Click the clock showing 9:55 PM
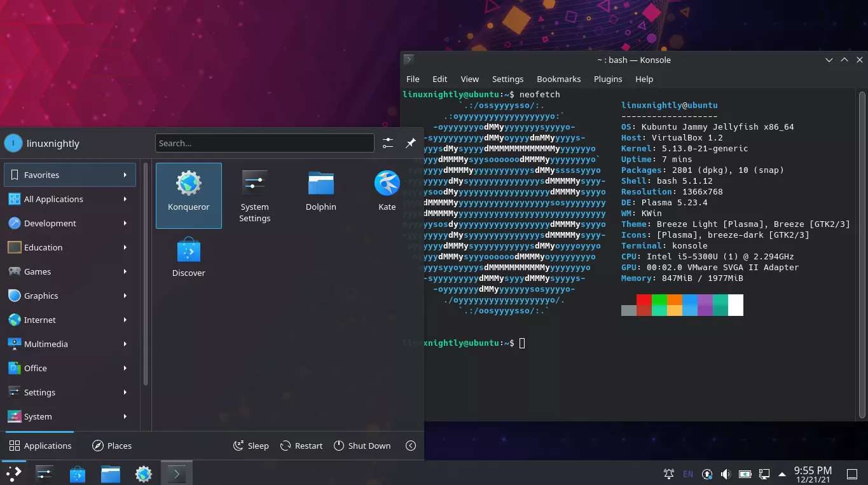This screenshot has width=868, height=485. (813, 474)
